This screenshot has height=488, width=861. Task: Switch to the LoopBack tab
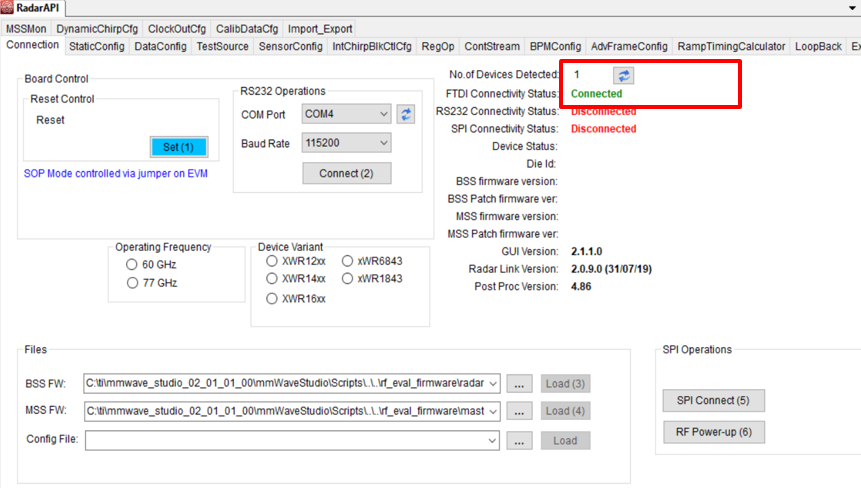(818, 47)
